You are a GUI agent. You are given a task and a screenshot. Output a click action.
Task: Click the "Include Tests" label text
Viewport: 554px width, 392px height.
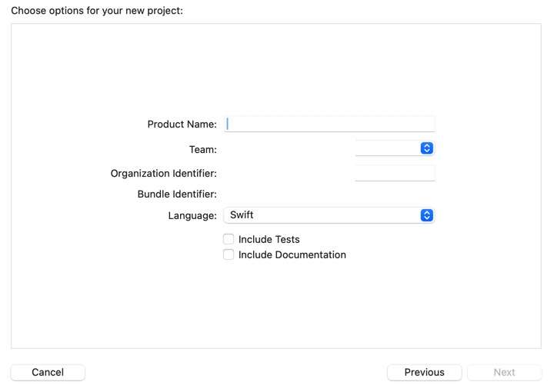pyautogui.click(x=269, y=239)
